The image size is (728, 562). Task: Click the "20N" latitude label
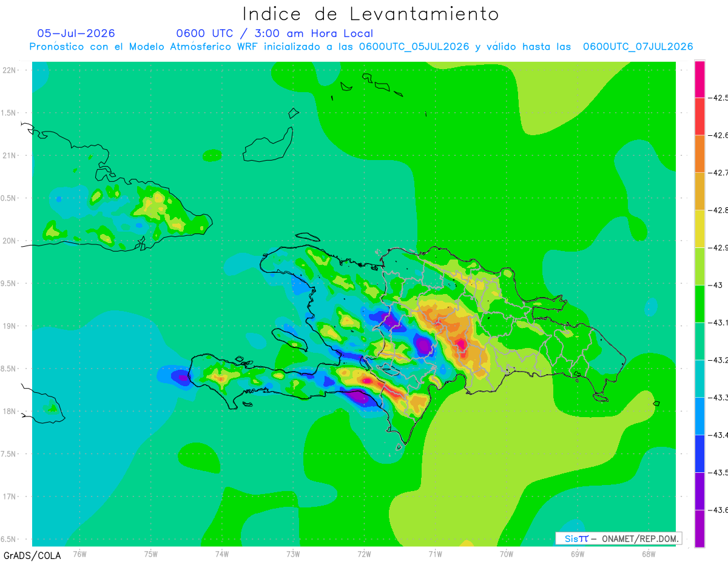click(9, 241)
